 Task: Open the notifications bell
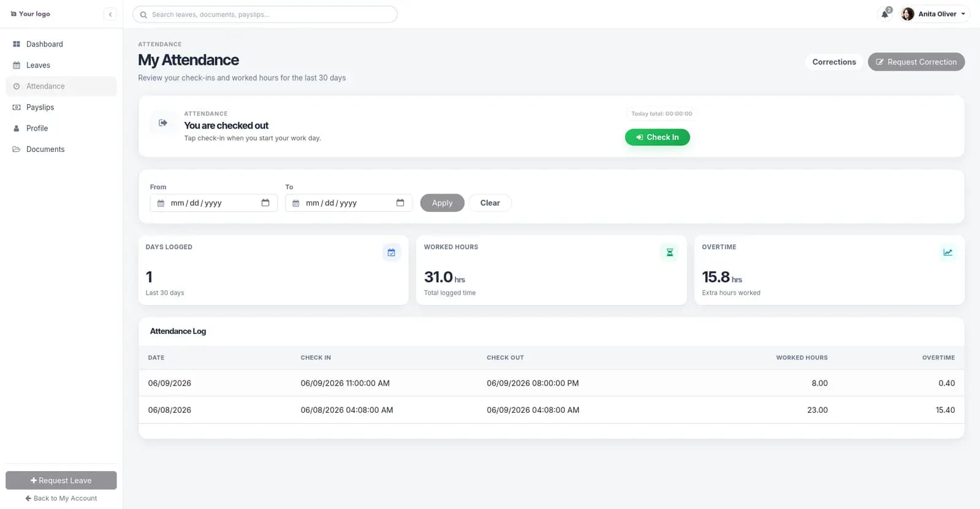coord(885,14)
